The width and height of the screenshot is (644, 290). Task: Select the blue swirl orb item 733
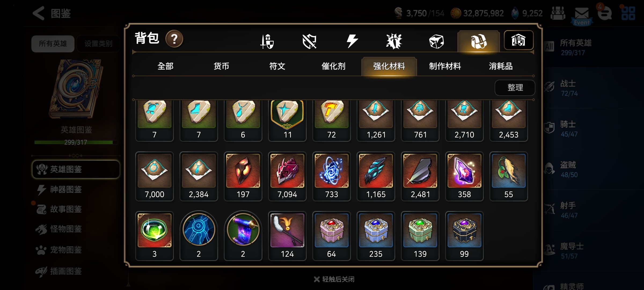point(331,176)
